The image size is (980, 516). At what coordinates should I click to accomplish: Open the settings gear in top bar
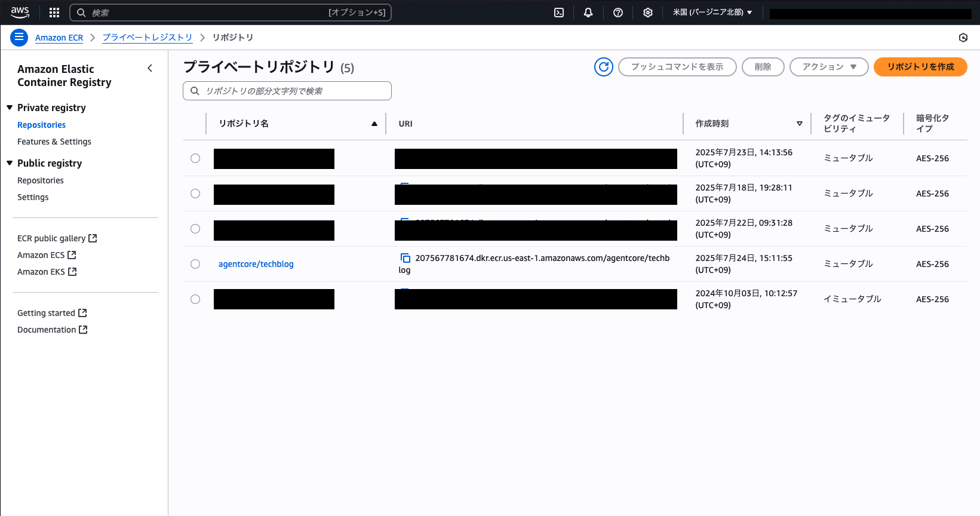pos(648,13)
